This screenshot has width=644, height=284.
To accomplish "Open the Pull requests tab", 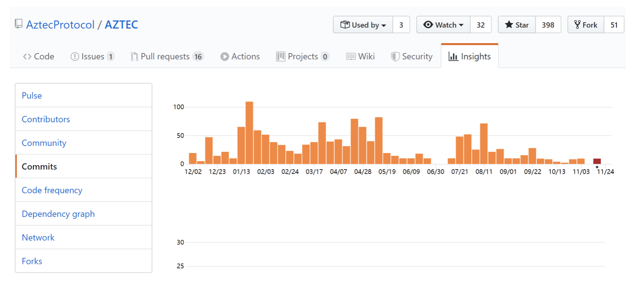I will 167,57.
